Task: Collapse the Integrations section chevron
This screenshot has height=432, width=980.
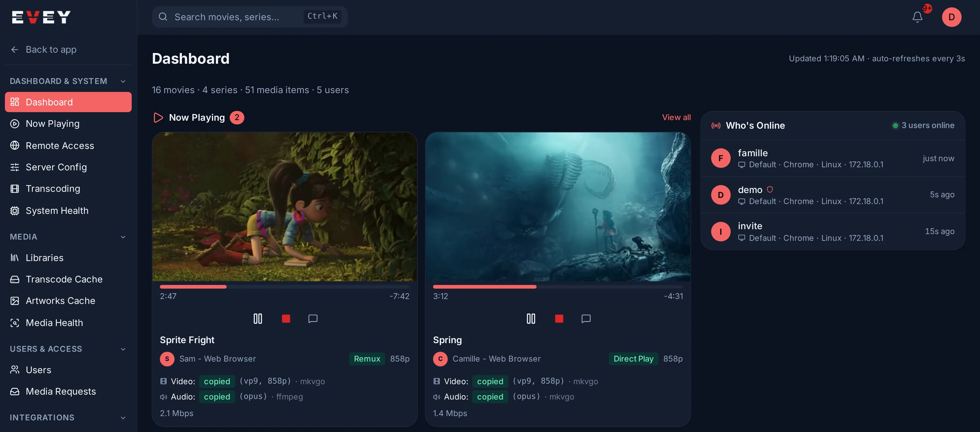Action: coord(123,418)
